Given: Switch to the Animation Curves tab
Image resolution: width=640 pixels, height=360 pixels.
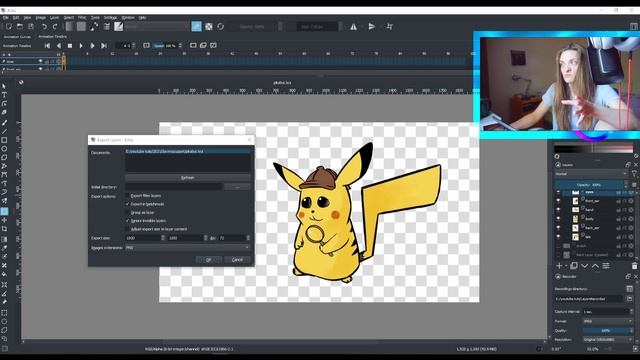Looking at the screenshot, I should click(17, 37).
